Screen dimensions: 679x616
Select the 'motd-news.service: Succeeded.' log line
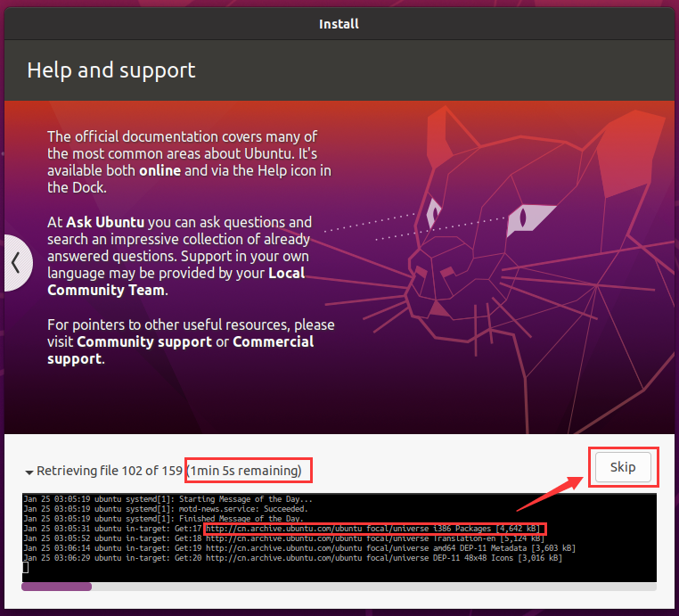pyautogui.click(x=166, y=509)
